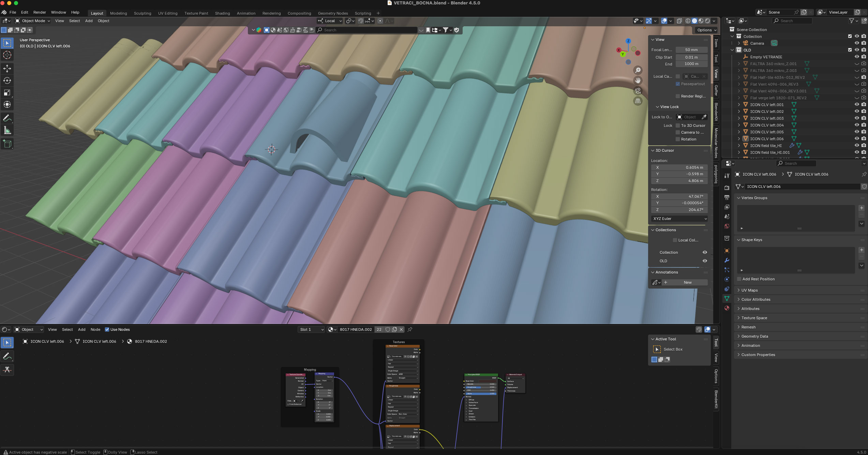Activate the Add Cube tool
This screenshot has width=868, height=455.
coord(7,144)
